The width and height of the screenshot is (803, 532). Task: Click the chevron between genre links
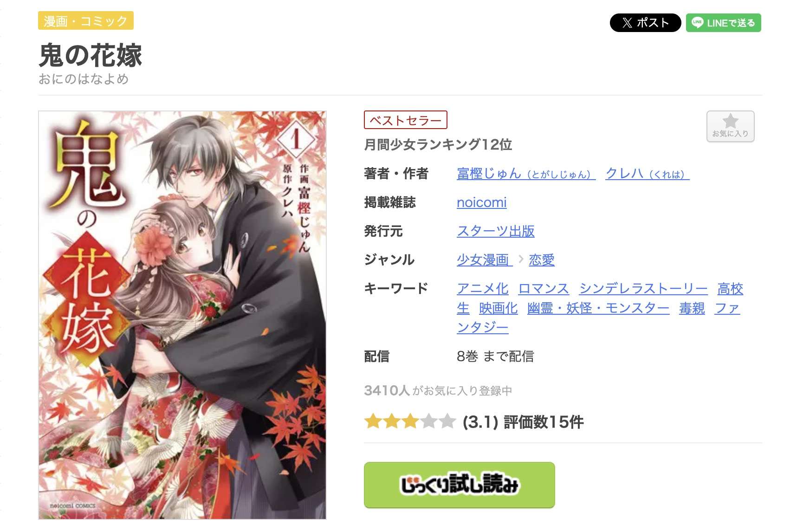click(521, 260)
